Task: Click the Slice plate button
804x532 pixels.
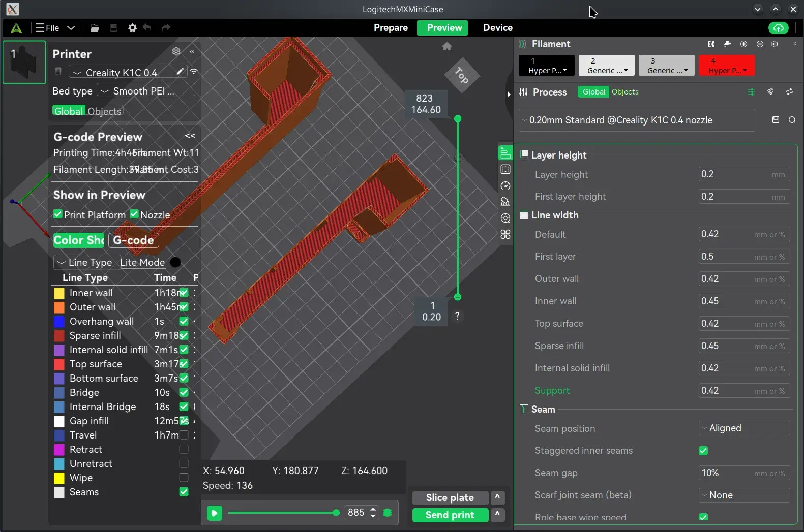Action: point(450,498)
